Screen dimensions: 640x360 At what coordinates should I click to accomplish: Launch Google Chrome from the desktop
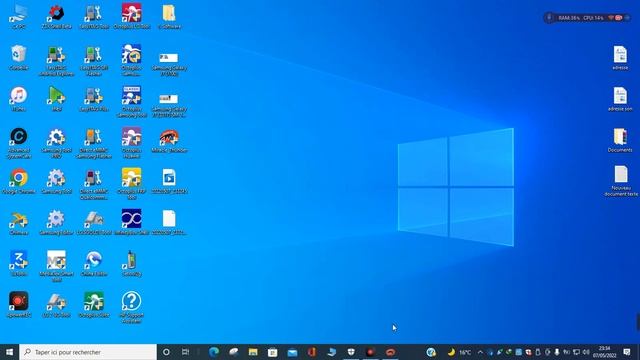click(x=19, y=181)
